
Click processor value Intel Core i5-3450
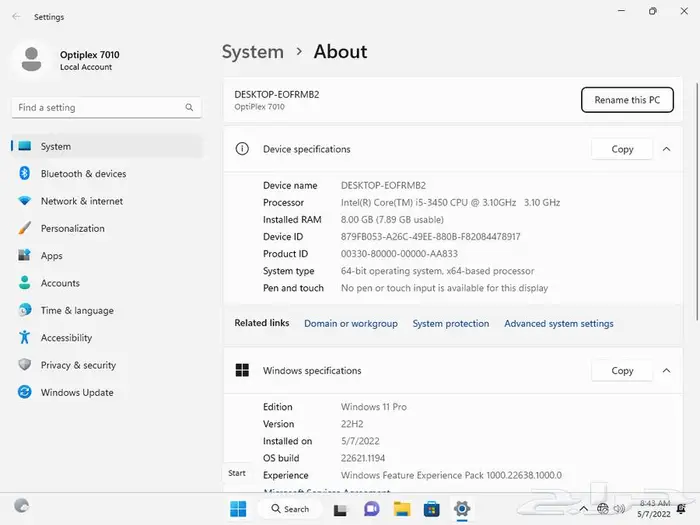click(x=450, y=203)
